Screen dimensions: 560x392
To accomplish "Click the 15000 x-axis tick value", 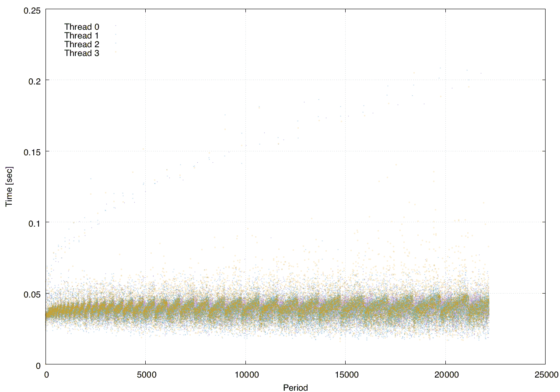I will (346, 374).
